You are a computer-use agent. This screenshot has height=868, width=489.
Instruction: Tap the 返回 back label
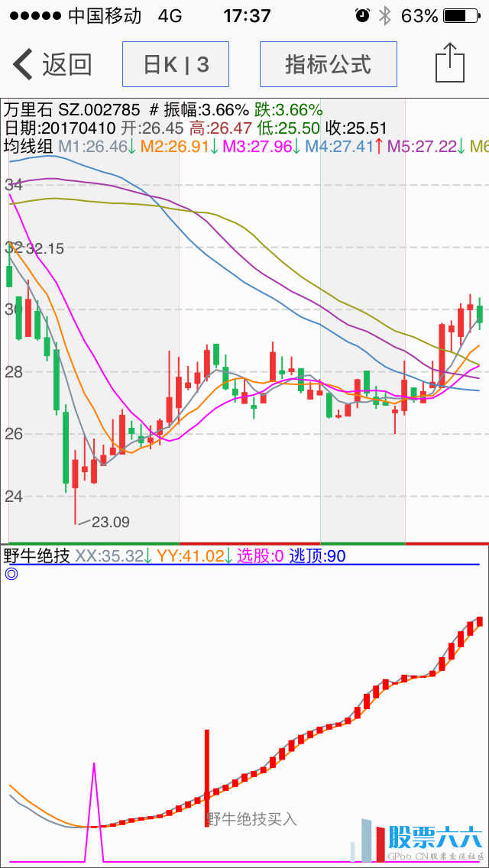pos(67,65)
